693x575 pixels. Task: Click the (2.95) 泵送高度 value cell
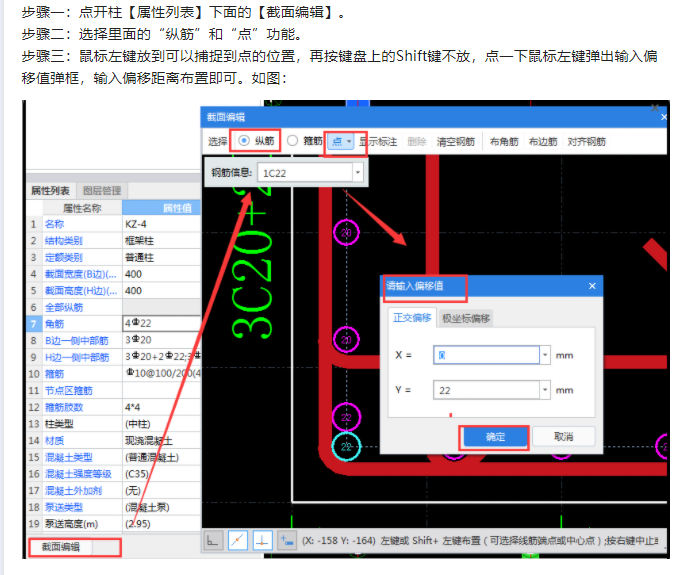coord(161,524)
